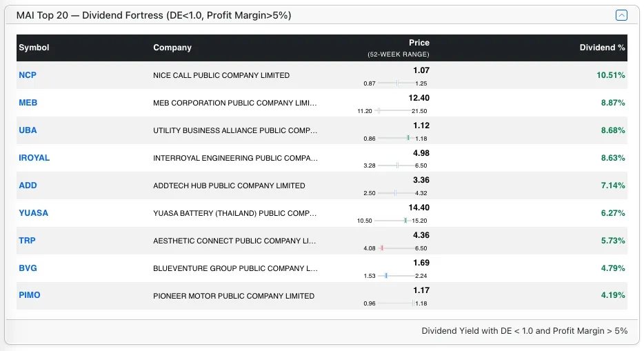Viewport: 644px width, 351px height.
Task: Click the 6.27% dividend value
Action: [613, 212]
